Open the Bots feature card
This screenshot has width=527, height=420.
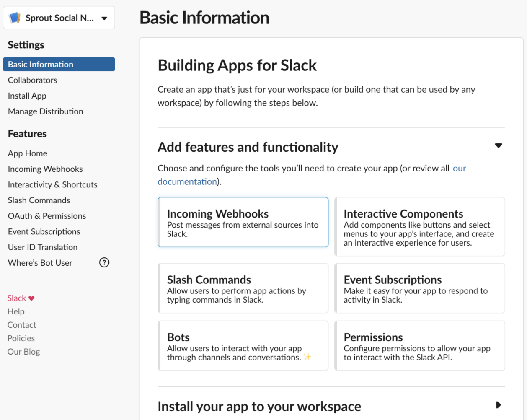(243, 346)
